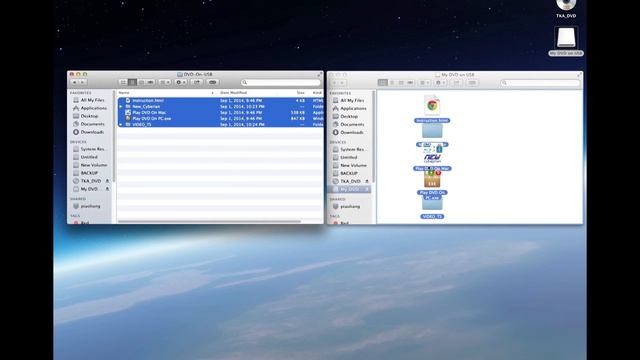Sort by Kind column header
This screenshot has width=640, height=360.
pyautogui.click(x=317, y=93)
